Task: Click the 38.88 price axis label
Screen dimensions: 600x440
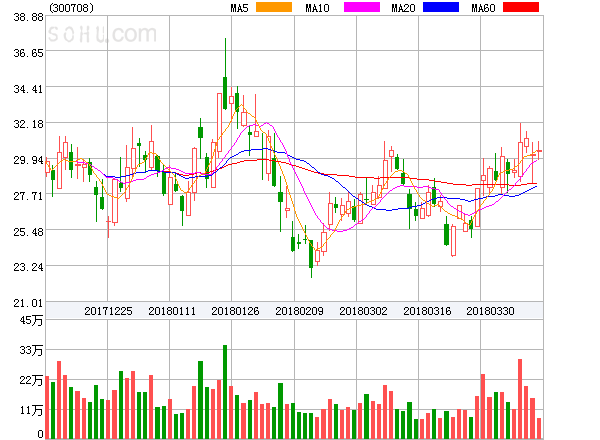Action: (x=28, y=17)
